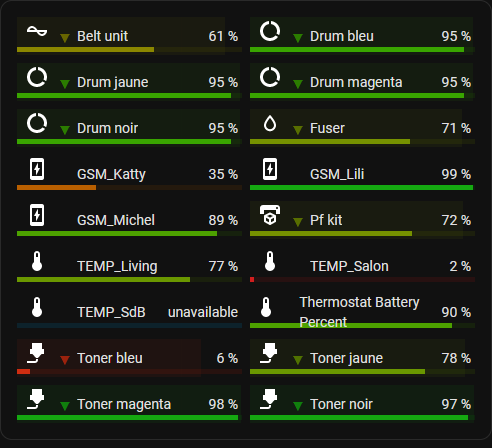This screenshot has height=448, width=492.
Task: Open the Toner magenta entity row
Action: coord(129,403)
